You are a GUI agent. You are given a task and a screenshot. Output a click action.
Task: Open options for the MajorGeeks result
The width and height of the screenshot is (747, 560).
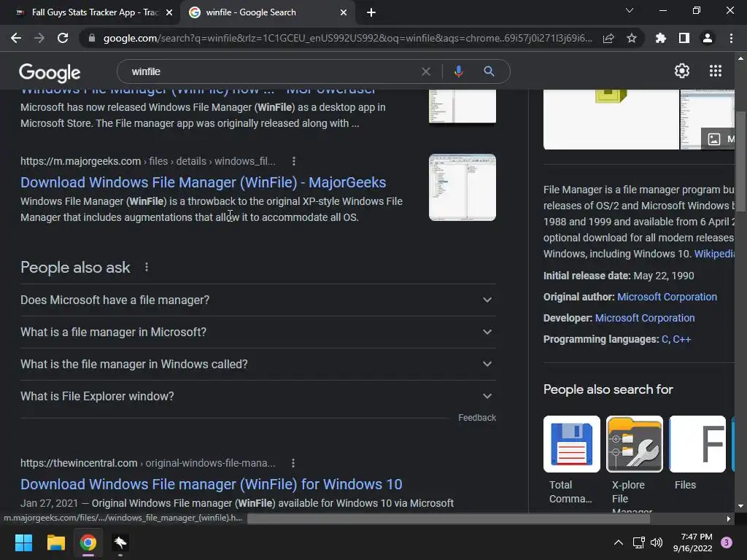pyautogui.click(x=294, y=161)
